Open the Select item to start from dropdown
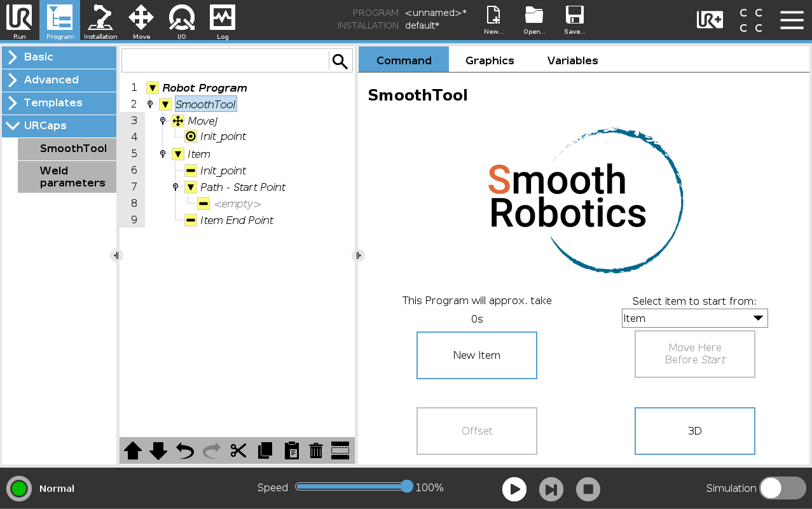812x509 pixels. (695, 318)
